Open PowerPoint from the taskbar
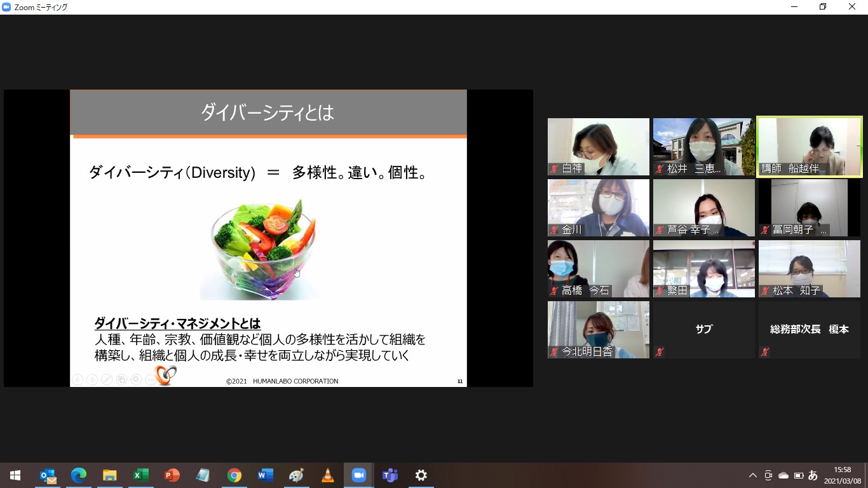 point(172,475)
